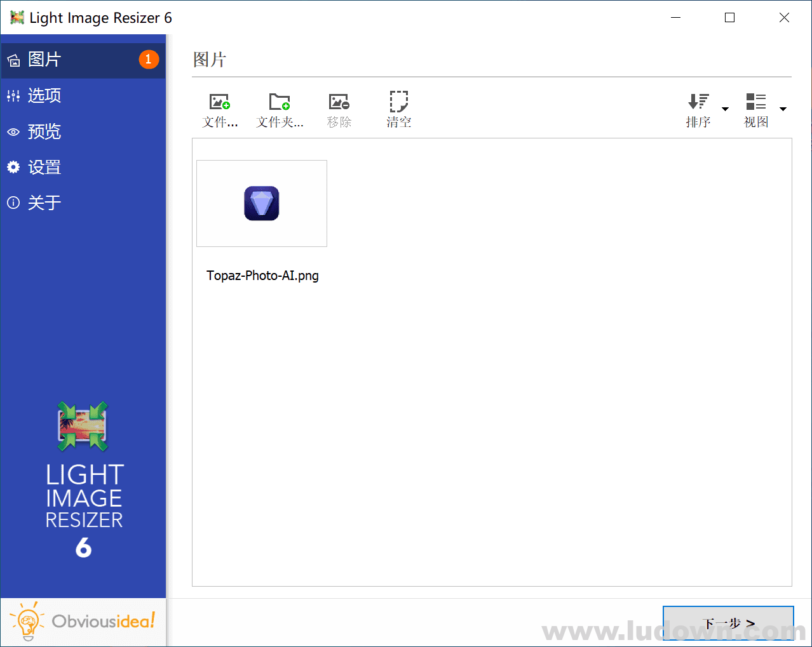812x647 pixels.
Task: Select the Topaz-Photo-AI.png thumbnail
Action: coord(262,203)
